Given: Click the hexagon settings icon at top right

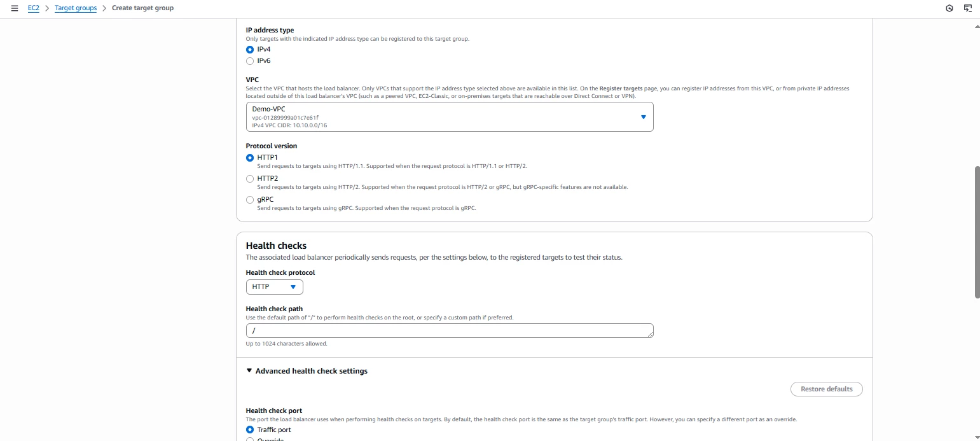Looking at the screenshot, I should (x=949, y=8).
